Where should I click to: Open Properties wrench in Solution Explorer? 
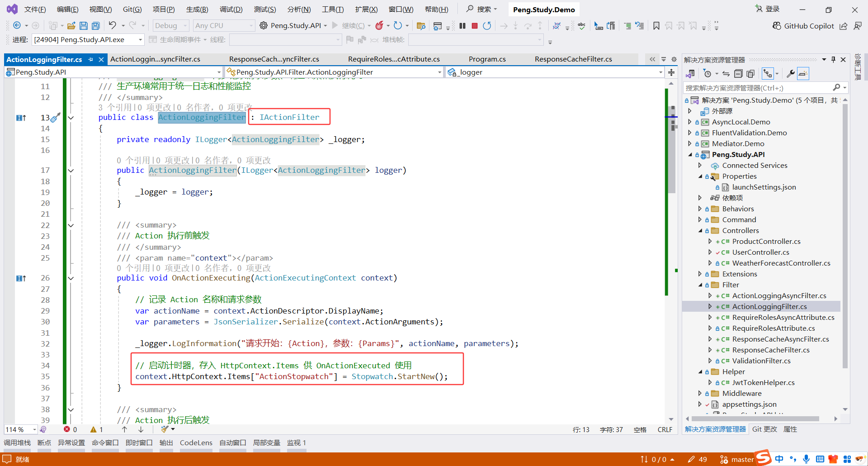click(791, 73)
